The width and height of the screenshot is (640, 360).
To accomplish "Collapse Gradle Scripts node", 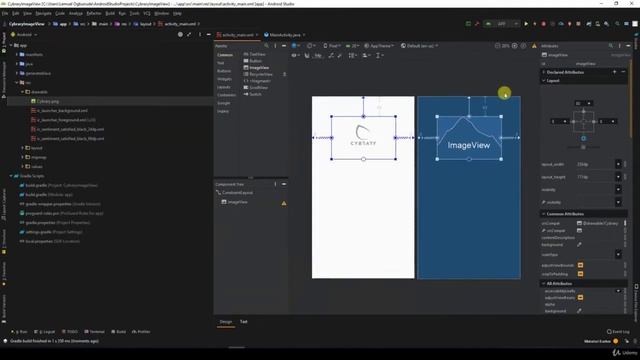I will click(11, 176).
